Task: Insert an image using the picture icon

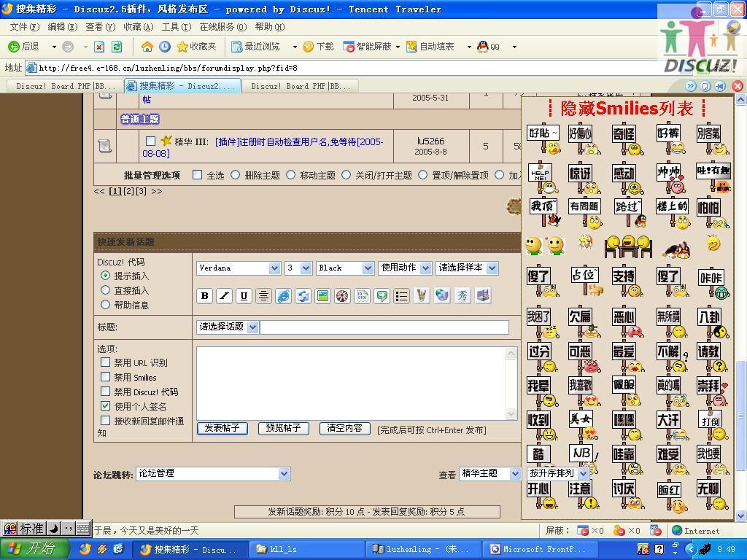Action: pos(322,296)
